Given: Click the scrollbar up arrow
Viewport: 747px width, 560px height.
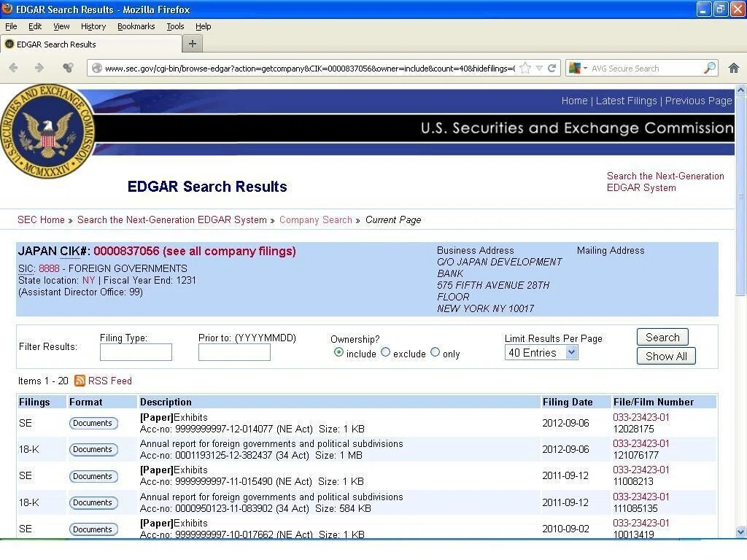Looking at the screenshot, I should (741, 90).
